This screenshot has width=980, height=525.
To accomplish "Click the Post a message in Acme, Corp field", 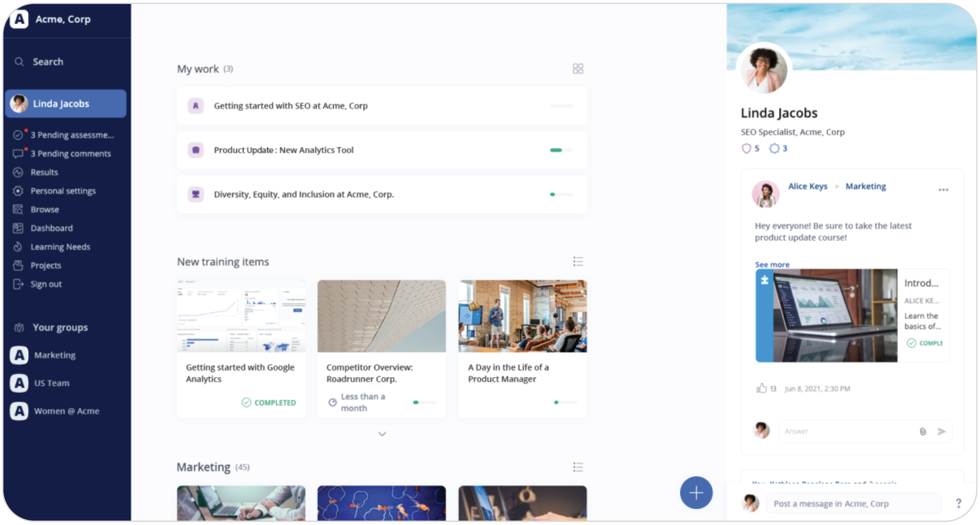I will (854, 503).
